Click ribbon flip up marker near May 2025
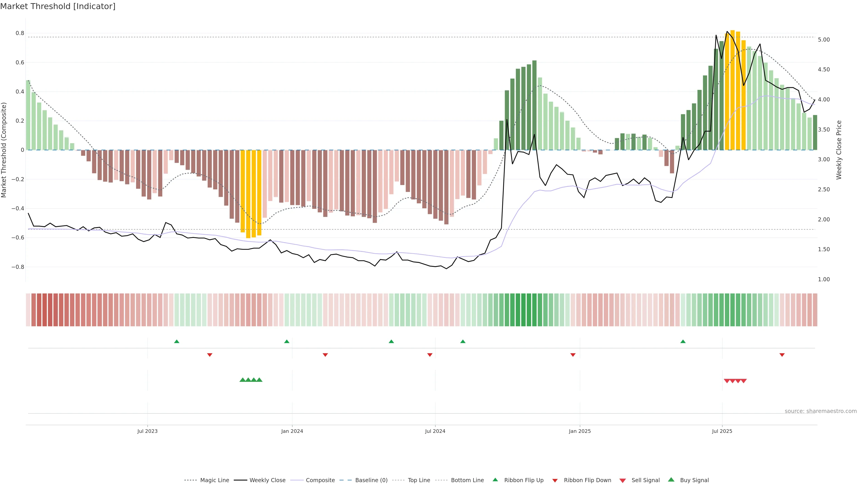 [683, 342]
